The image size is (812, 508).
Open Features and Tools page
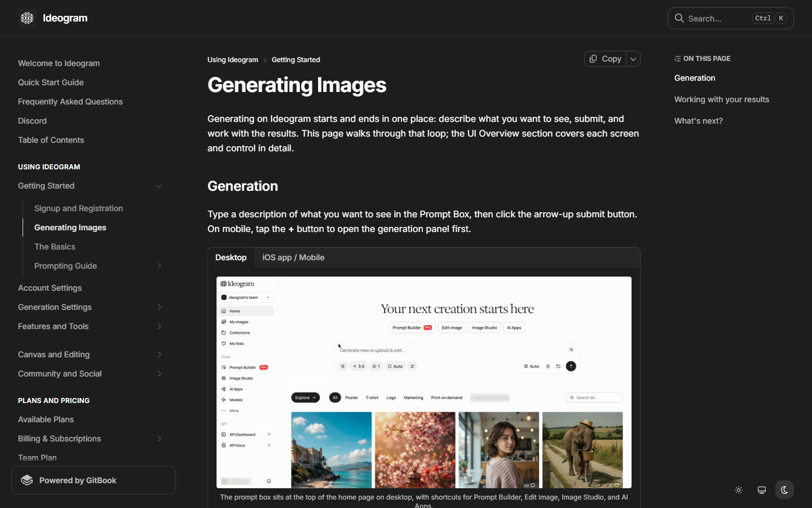(x=53, y=326)
